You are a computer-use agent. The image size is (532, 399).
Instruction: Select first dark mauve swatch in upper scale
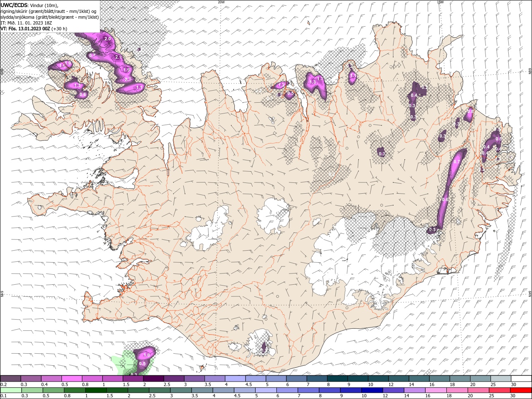[x=10, y=379]
